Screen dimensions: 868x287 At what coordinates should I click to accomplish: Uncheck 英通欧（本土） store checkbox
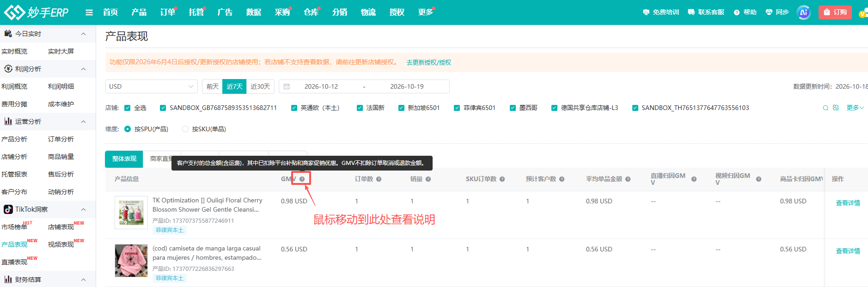point(294,108)
